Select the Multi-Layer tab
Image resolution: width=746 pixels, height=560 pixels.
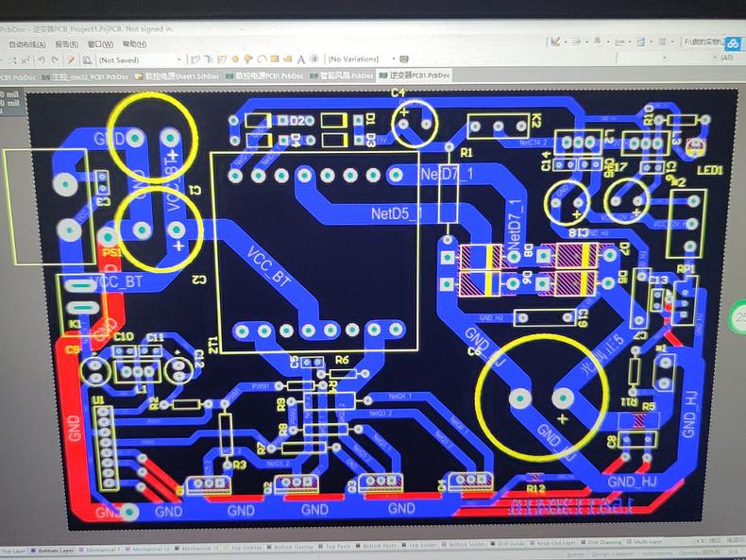click(x=644, y=541)
